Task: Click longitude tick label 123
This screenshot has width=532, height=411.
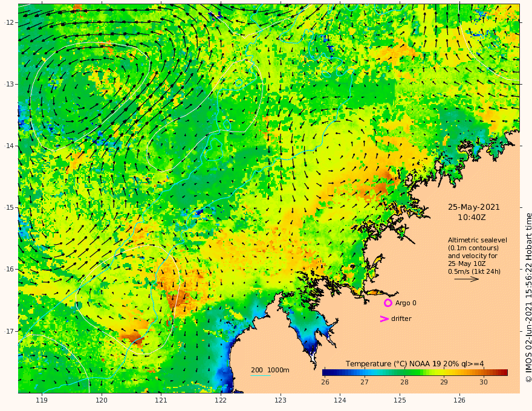Action: 281,401
